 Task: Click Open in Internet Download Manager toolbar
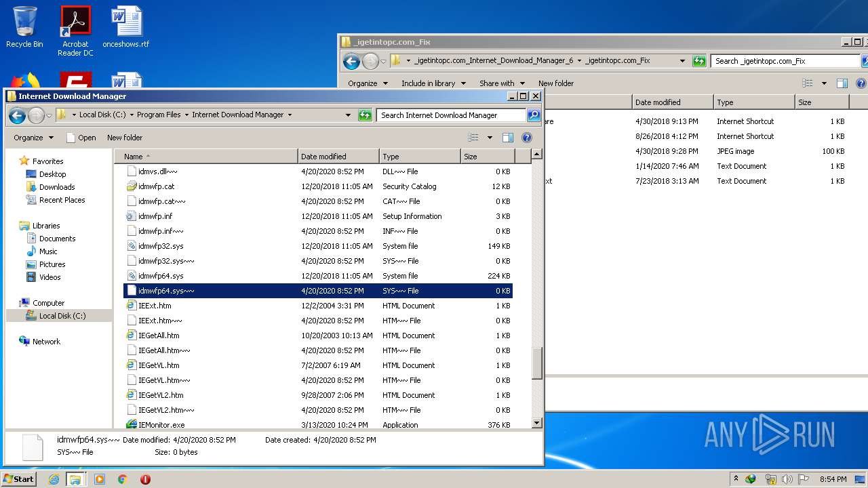point(81,138)
